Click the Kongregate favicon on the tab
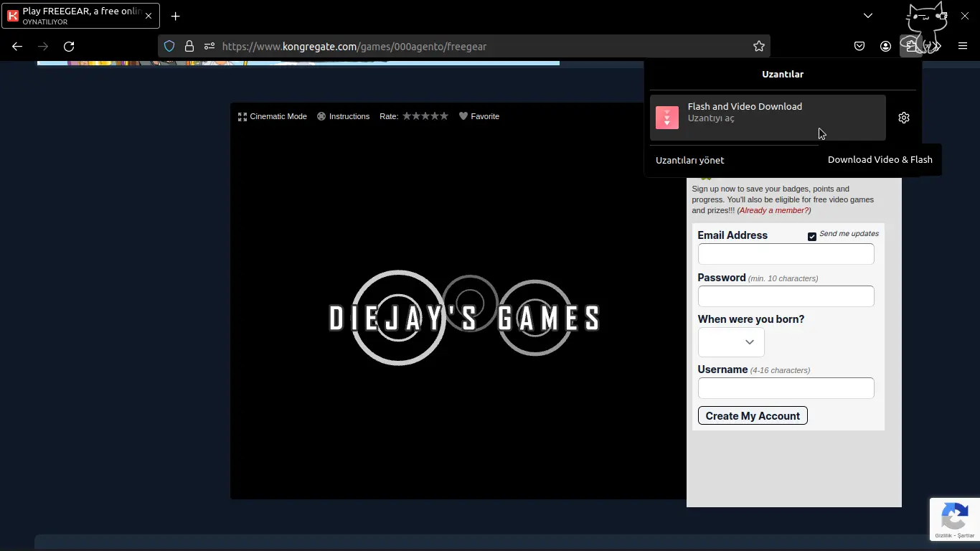Image resolution: width=980 pixels, height=551 pixels. pyautogui.click(x=13, y=16)
